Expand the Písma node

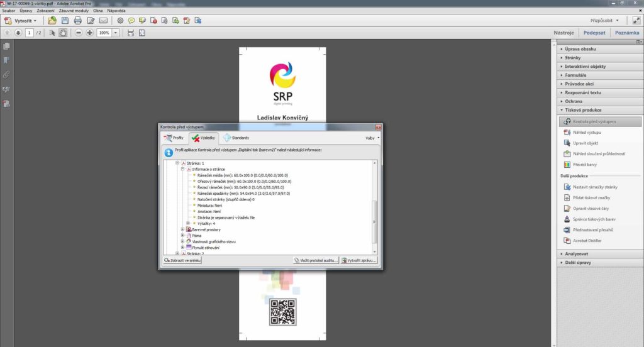click(183, 236)
